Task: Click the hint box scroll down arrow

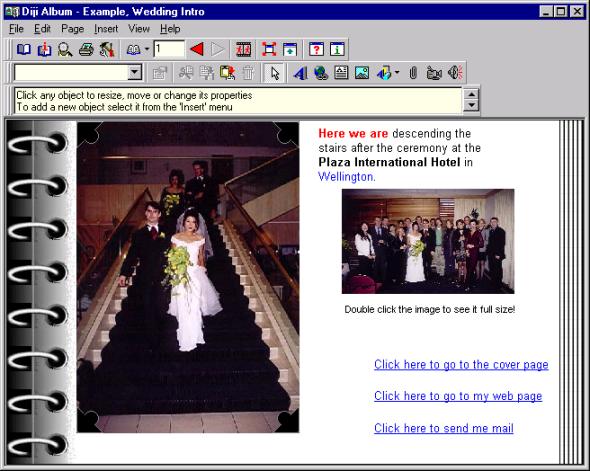Action: 471,105
